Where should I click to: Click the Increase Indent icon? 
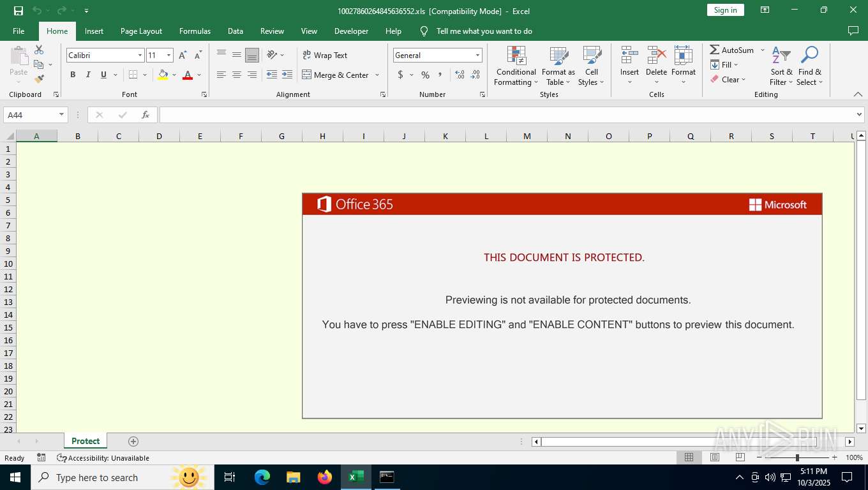pos(287,75)
